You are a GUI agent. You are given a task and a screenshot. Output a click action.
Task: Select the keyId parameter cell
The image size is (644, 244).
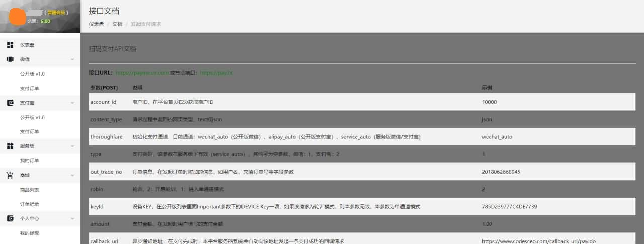pyautogui.click(x=97, y=207)
